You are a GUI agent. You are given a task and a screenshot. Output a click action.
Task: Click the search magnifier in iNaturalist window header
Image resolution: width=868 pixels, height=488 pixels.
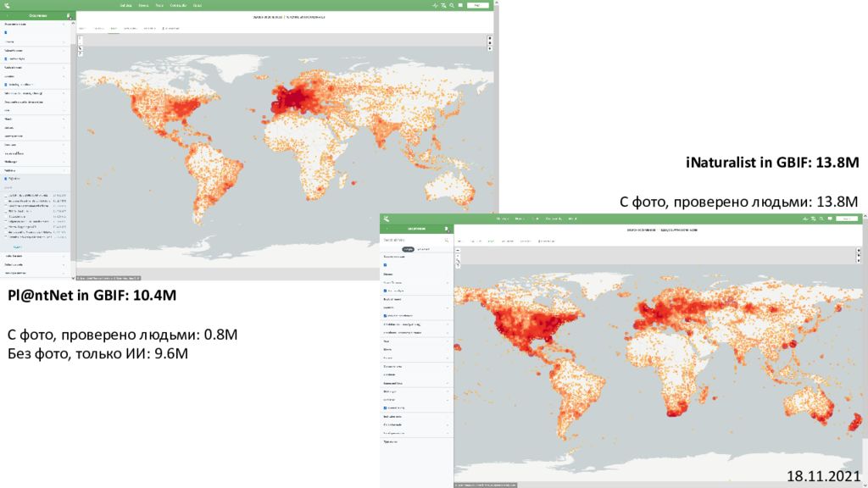click(821, 219)
